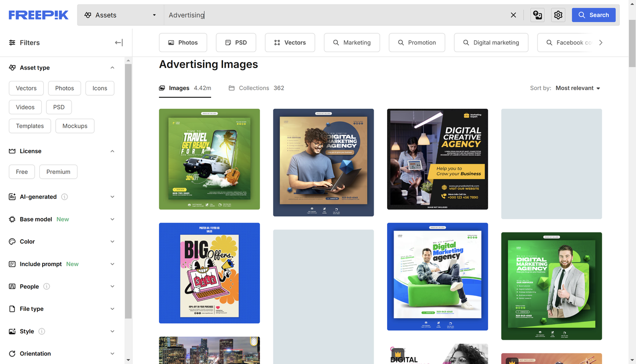
Task: Click the Filters funnel icon
Action: click(11, 43)
